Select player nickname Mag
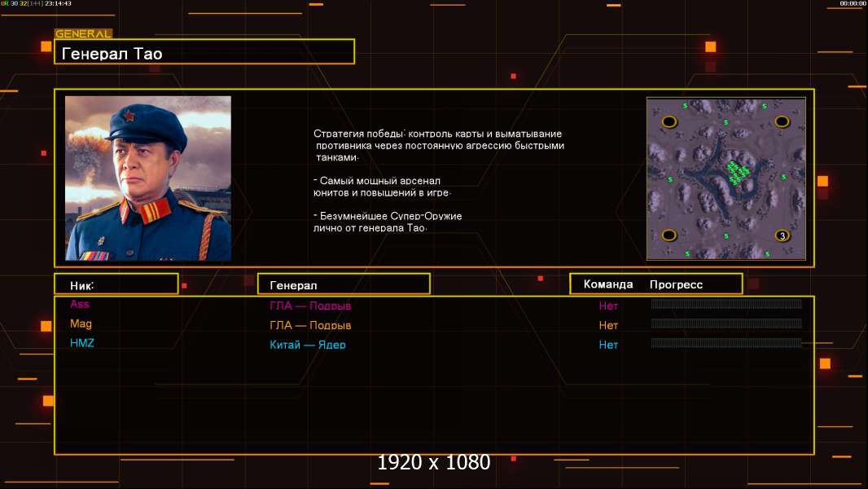This screenshot has width=868, height=489. pyautogui.click(x=81, y=324)
